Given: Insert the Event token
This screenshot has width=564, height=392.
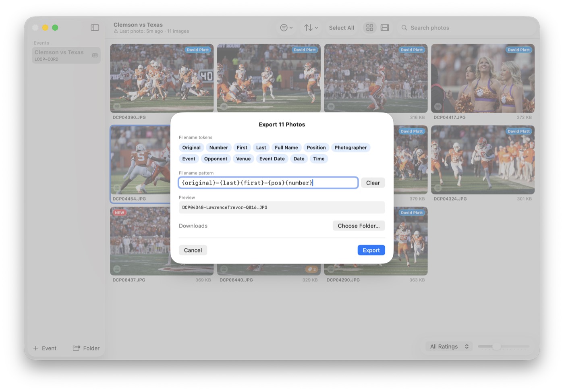Looking at the screenshot, I should (189, 159).
